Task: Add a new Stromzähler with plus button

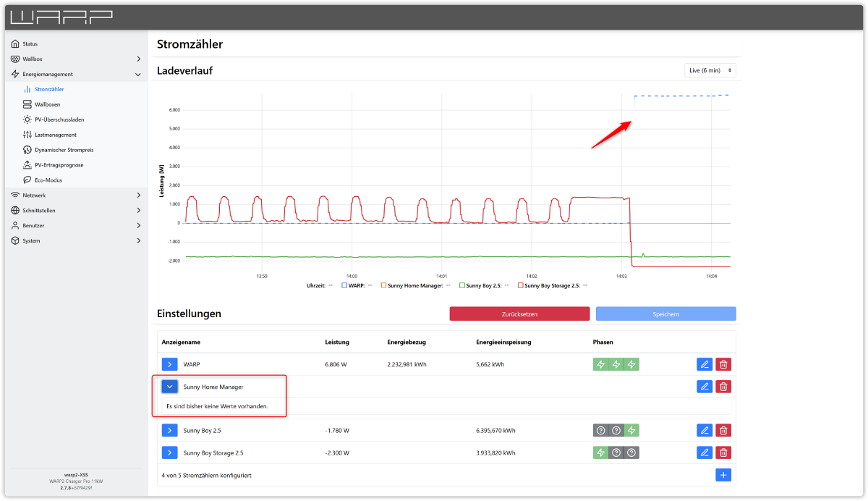Action: pyautogui.click(x=723, y=475)
